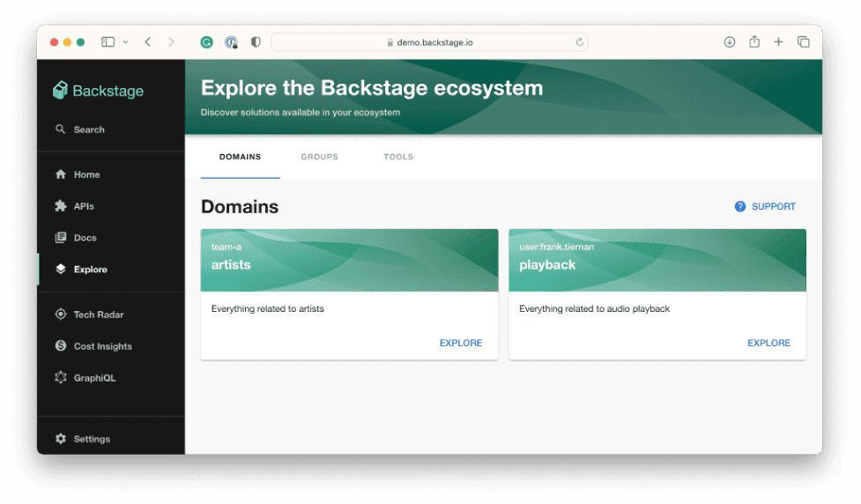Go to Home via house icon
The image size is (861, 504).
pyautogui.click(x=61, y=174)
